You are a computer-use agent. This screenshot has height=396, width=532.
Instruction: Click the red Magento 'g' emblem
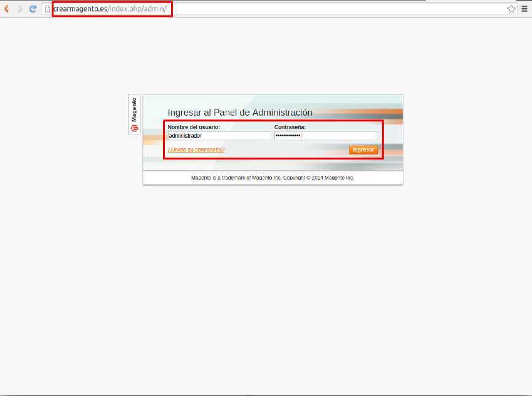point(136,127)
